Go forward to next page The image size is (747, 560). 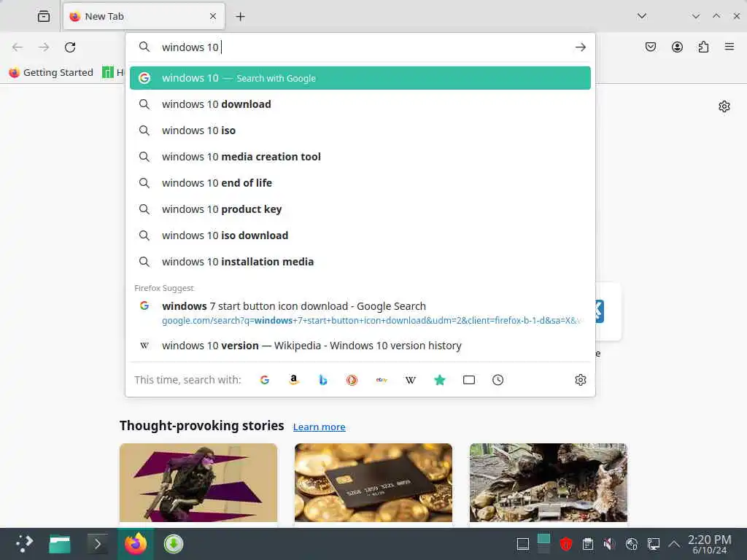click(x=44, y=47)
